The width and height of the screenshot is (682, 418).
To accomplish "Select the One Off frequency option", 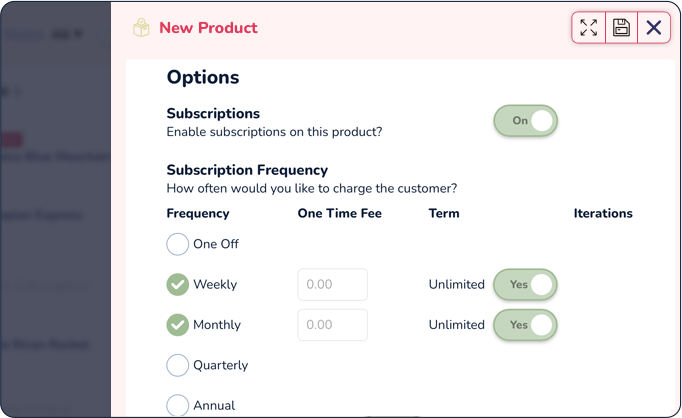I will (x=177, y=244).
